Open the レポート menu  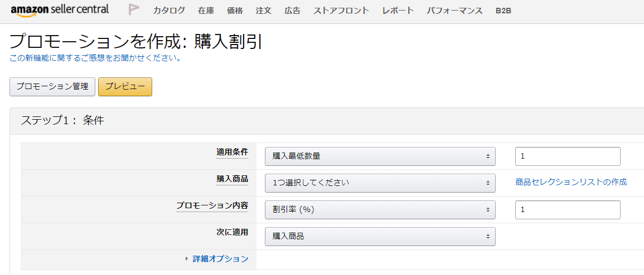click(x=398, y=11)
